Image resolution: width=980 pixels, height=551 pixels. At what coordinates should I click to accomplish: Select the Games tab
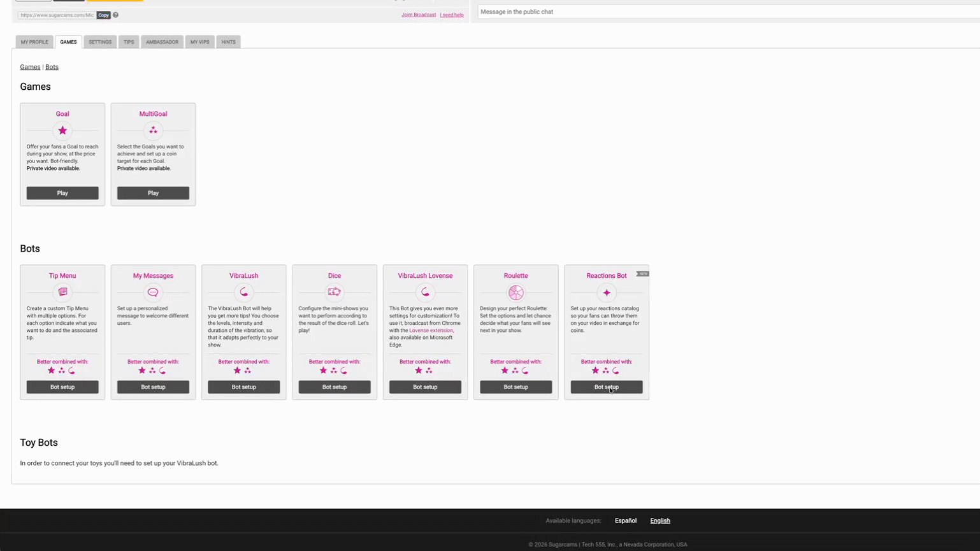click(68, 42)
